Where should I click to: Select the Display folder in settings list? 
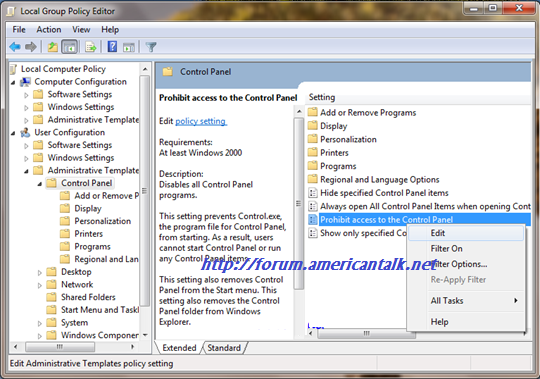click(333, 126)
